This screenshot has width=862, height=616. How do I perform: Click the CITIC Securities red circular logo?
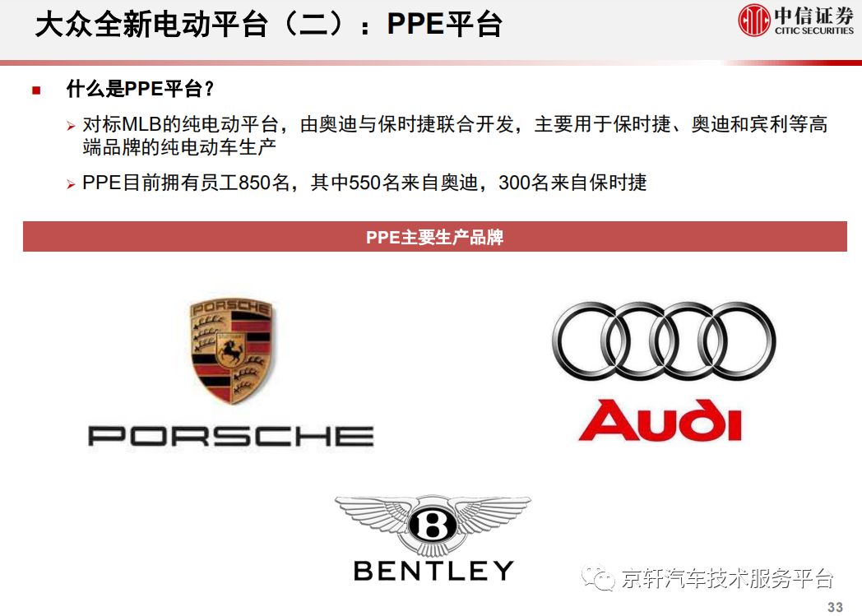click(x=754, y=20)
